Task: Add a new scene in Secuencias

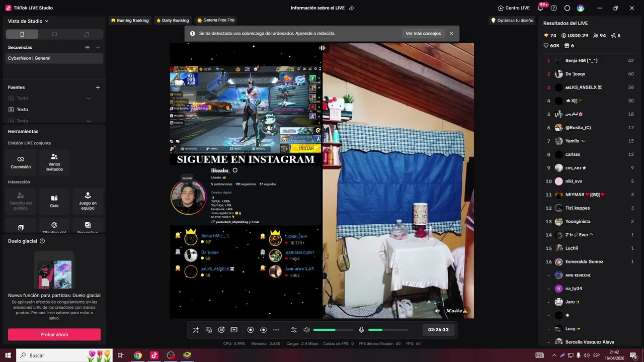Action: tap(98, 47)
